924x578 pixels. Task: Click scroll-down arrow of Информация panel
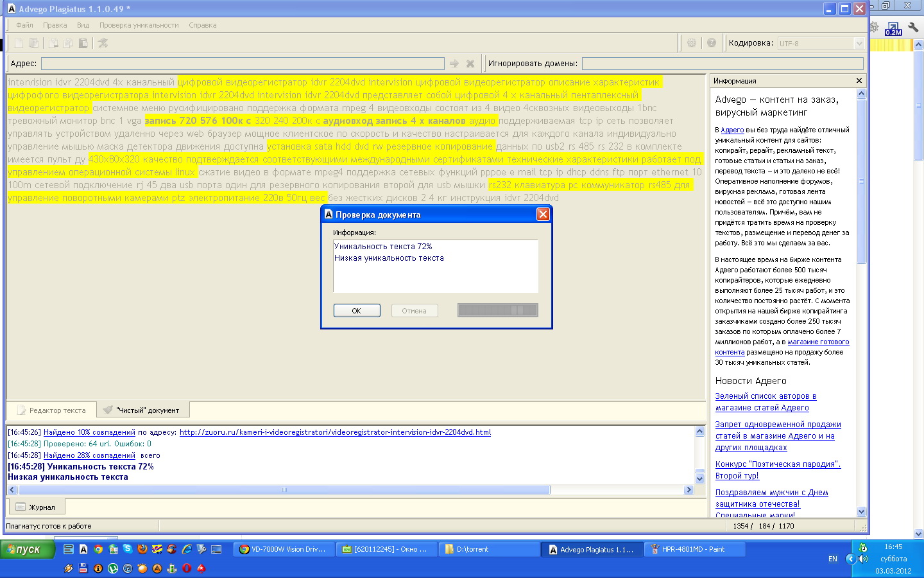pos(861,512)
